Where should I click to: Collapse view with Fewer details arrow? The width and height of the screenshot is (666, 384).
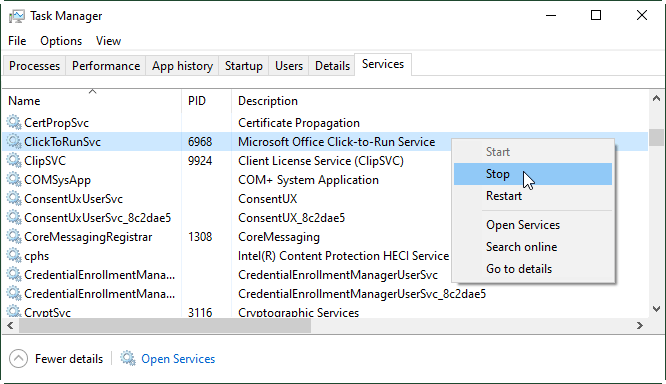point(18,359)
